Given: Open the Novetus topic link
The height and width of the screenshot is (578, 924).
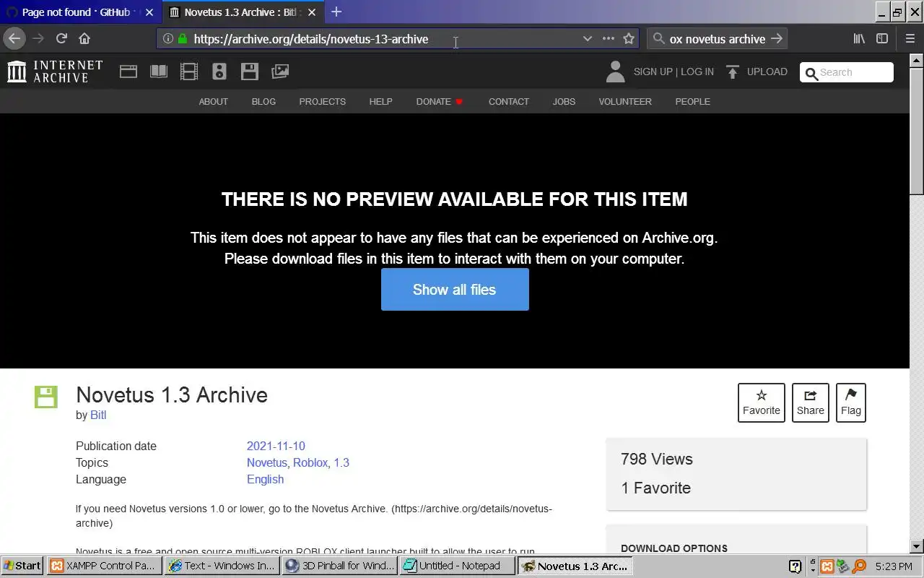Looking at the screenshot, I should point(267,463).
